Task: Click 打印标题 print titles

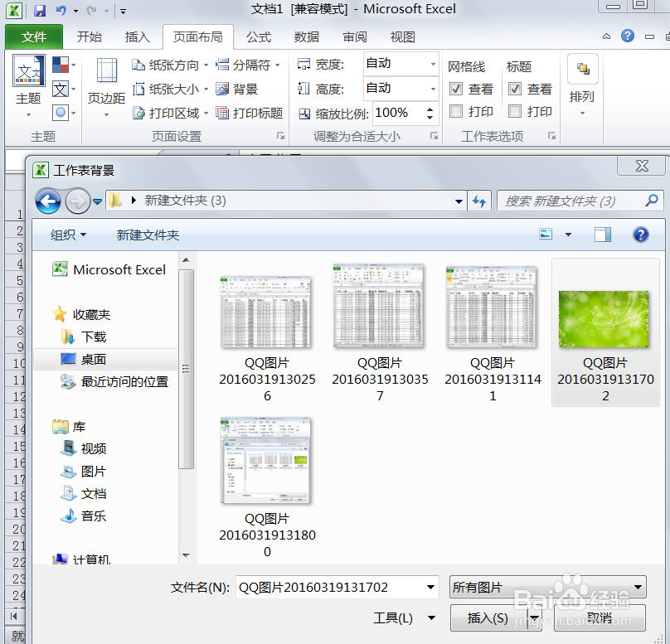Action: pos(249,113)
